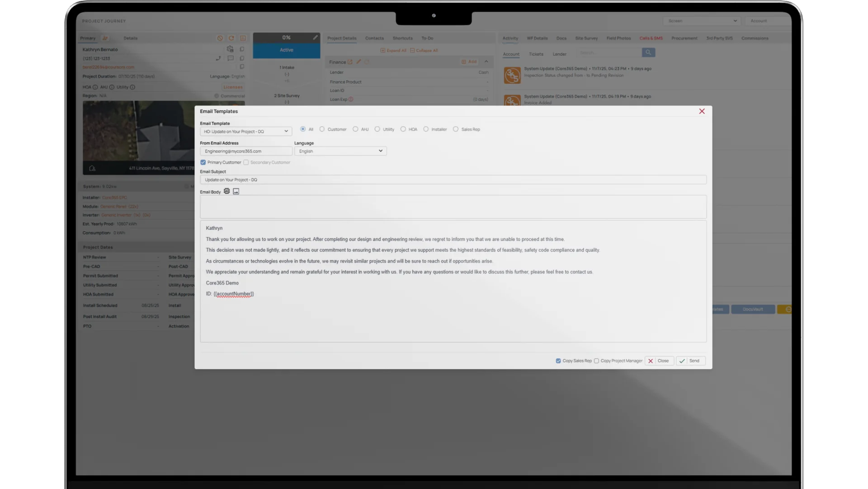868x489 pixels.
Task: Open the Screen dropdown in the top bar
Action: (x=702, y=21)
